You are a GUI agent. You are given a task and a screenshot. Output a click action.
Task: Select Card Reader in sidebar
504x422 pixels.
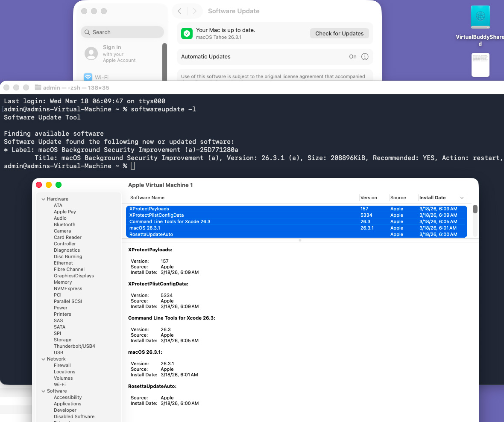[67, 238]
